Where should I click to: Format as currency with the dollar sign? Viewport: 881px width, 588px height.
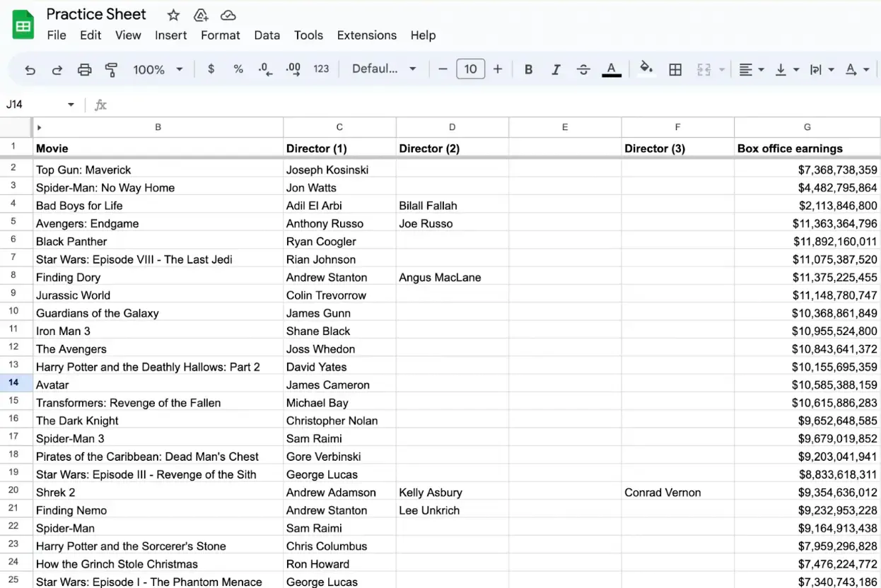pyautogui.click(x=211, y=69)
